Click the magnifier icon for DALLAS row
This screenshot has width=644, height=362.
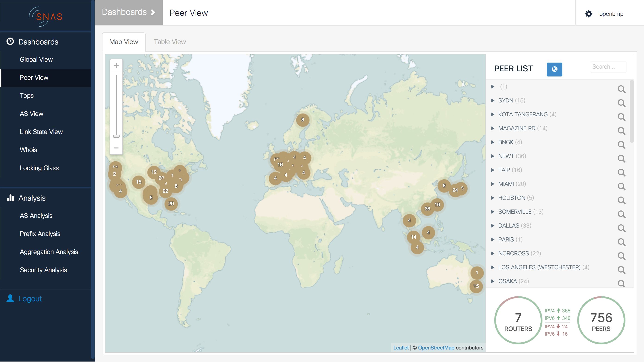pos(621,228)
